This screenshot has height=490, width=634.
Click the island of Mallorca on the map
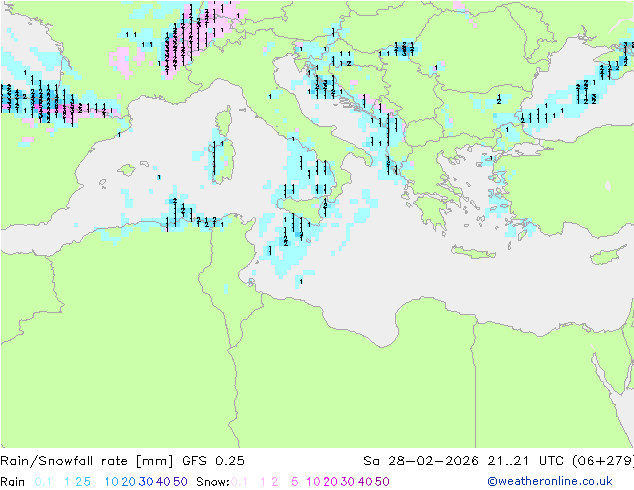pos(127,170)
